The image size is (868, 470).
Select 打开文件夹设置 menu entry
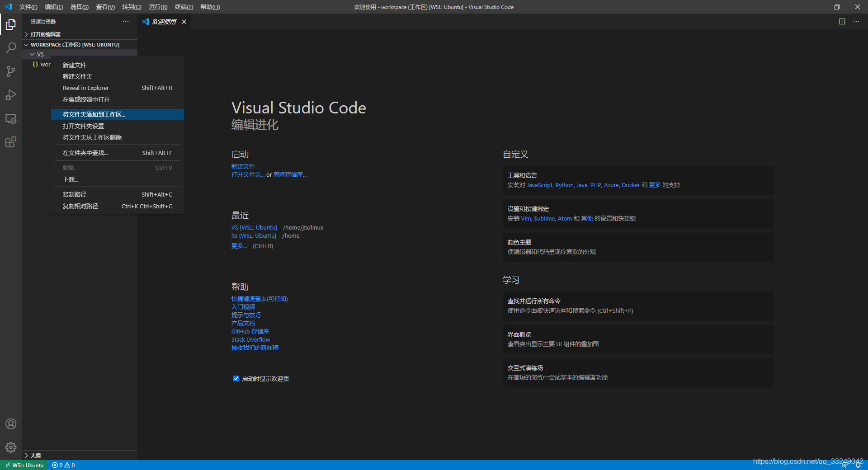[118, 126]
